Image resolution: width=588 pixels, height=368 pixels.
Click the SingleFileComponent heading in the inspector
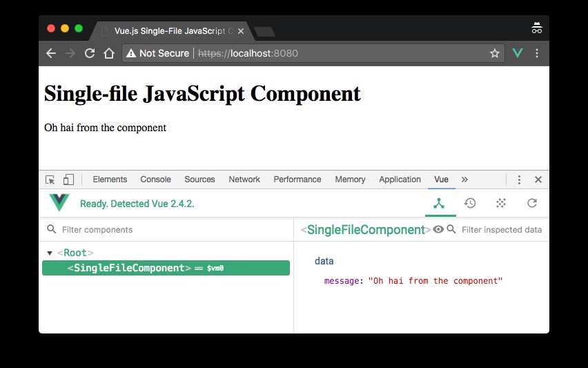point(366,230)
